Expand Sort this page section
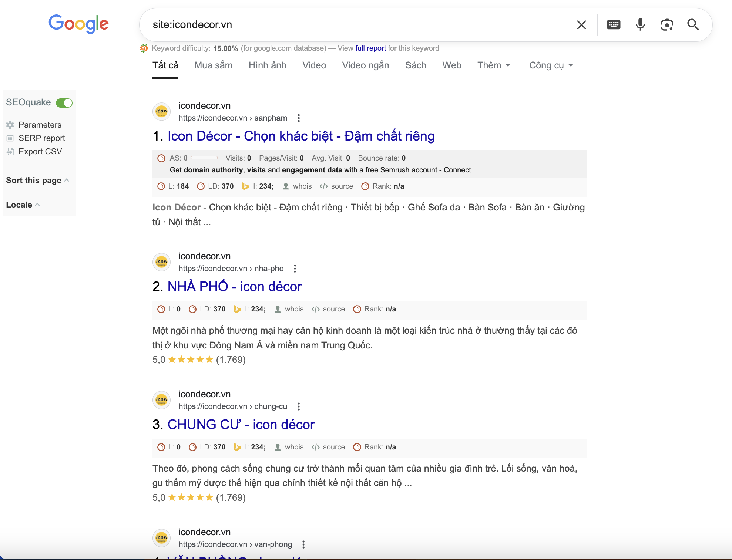This screenshot has width=732, height=560. [x=38, y=181]
